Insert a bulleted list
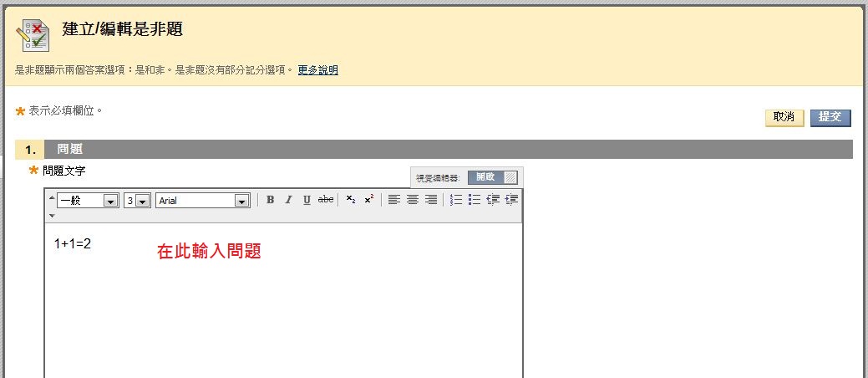 coord(475,200)
